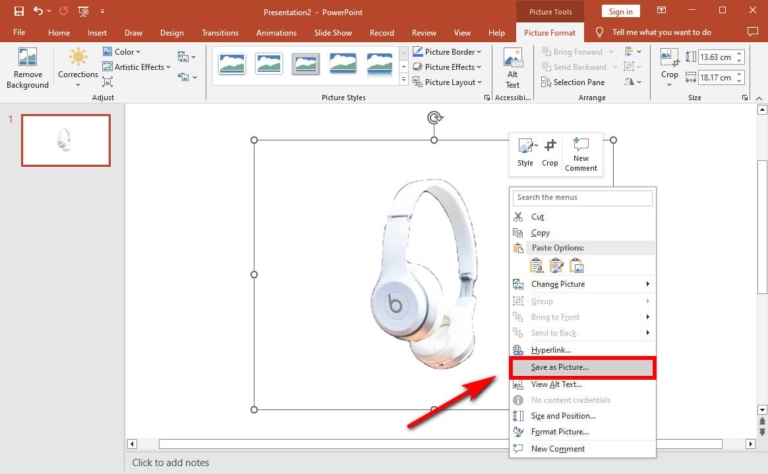768x474 pixels.
Task: Click the Save icon in title bar
Action: click(18, 11)
